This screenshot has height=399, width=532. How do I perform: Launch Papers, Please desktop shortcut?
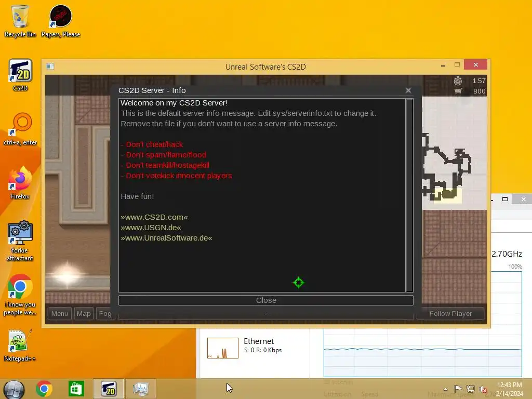[61, 21]
